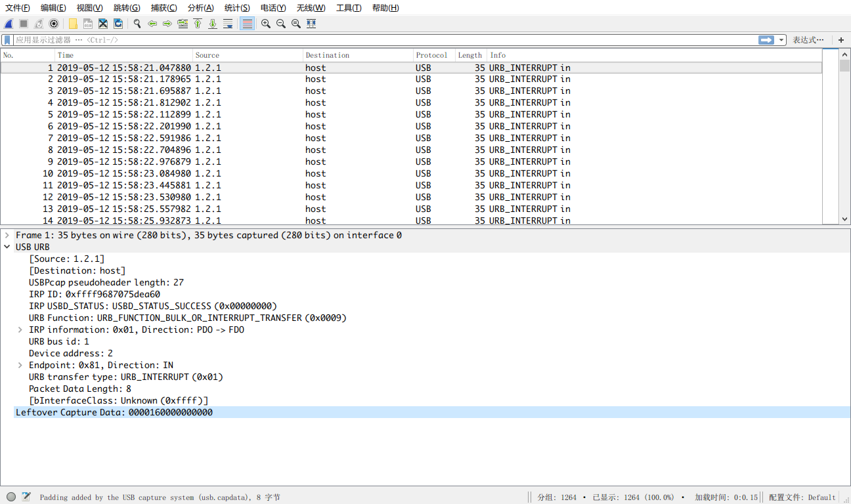Collapse the USB URB section
Screen dimensions: 851x504
pyautogui.click(x=7, y=247)
